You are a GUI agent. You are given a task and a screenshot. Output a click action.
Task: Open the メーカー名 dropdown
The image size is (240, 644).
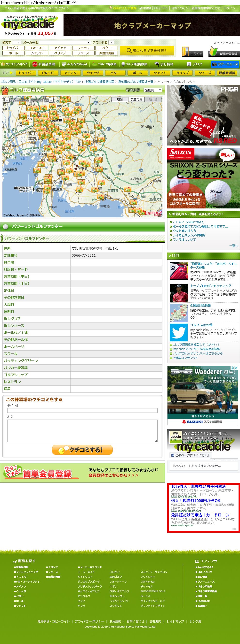[64, 43]
